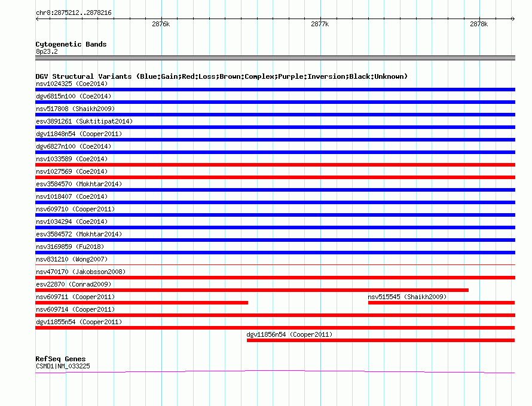Click the magenta CSMD1 gene line

click(275, 372)
